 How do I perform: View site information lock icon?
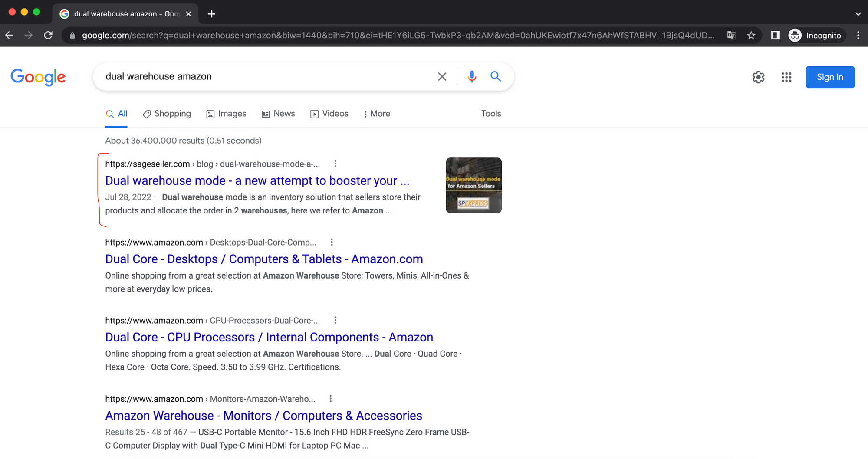point(72,35)
